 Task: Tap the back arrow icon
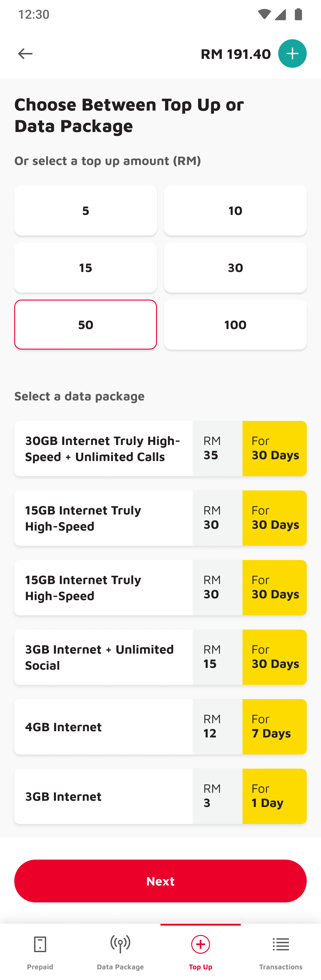pyautogui.click(x=25, y=54)
